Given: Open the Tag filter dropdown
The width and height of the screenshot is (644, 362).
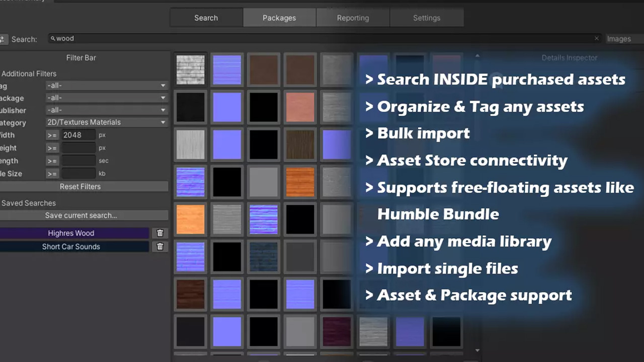Looking at the screenshot, I should click(107, 86).
